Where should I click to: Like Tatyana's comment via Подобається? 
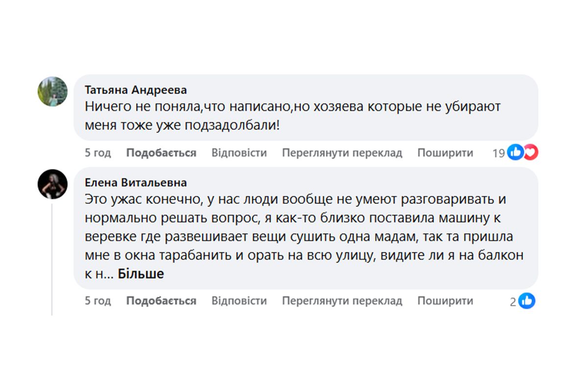click(x=161, y=152)
